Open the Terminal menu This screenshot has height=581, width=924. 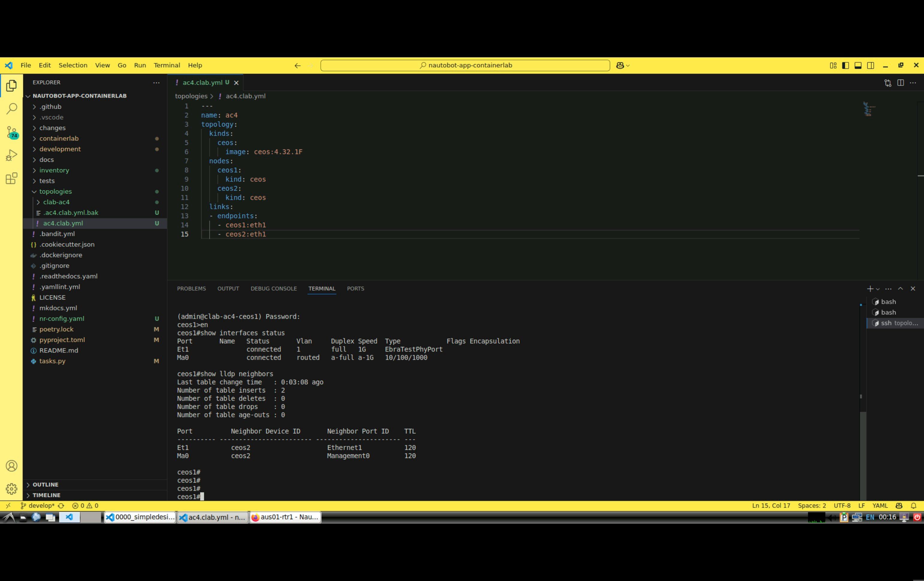[166, 65]
